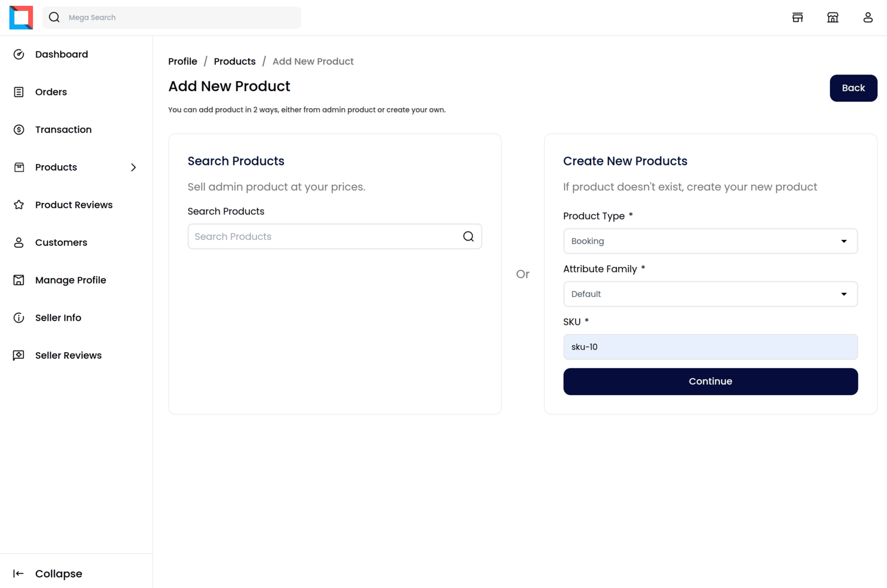The image size is (887, 588).
Task: Click the SKU field containing sku-10
Action: 711,347
